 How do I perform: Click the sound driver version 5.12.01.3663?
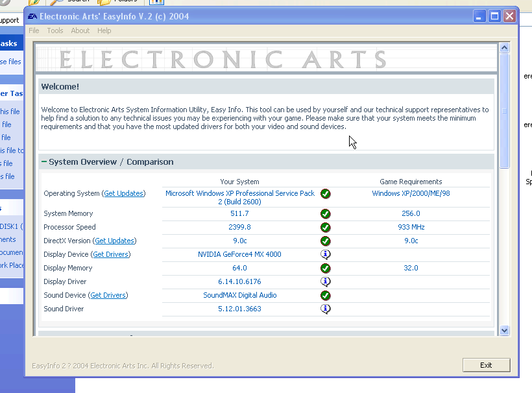pos(239,309)
